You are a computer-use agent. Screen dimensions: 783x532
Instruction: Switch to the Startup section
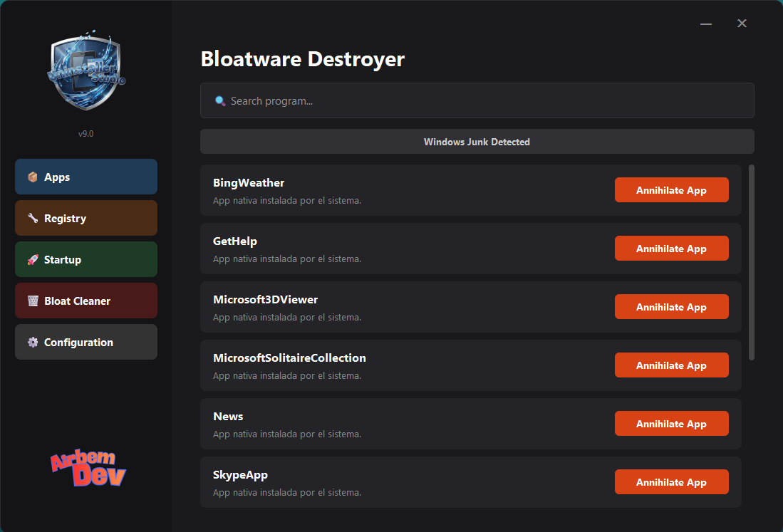tap(86, 259)
